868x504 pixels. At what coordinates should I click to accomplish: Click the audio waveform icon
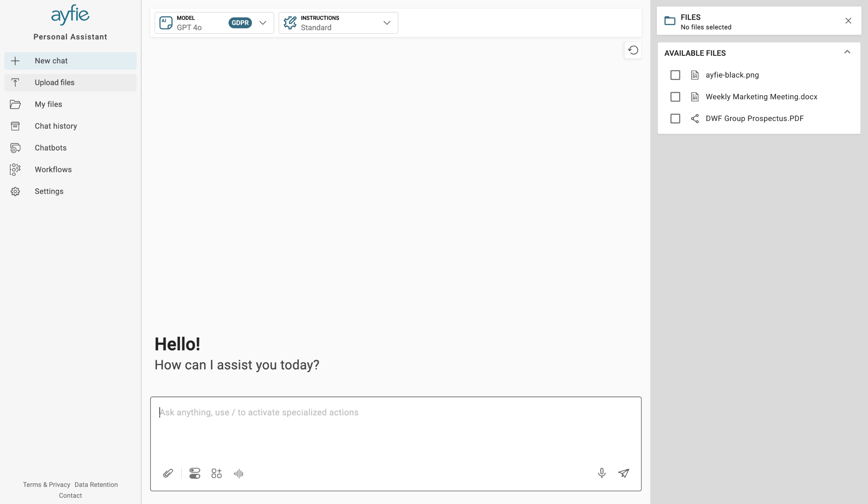click(x=238, y=473)
